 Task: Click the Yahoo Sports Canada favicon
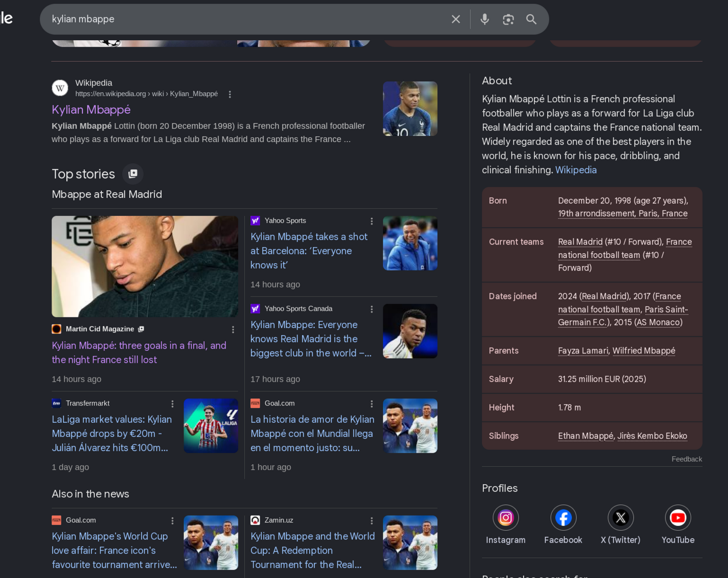click(255, 309)
